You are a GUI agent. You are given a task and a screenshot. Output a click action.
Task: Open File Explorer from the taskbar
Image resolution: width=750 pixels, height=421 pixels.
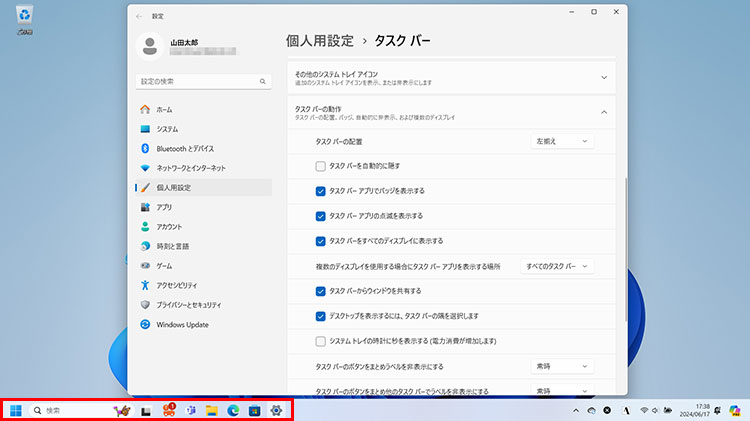[x=211, y=410]
